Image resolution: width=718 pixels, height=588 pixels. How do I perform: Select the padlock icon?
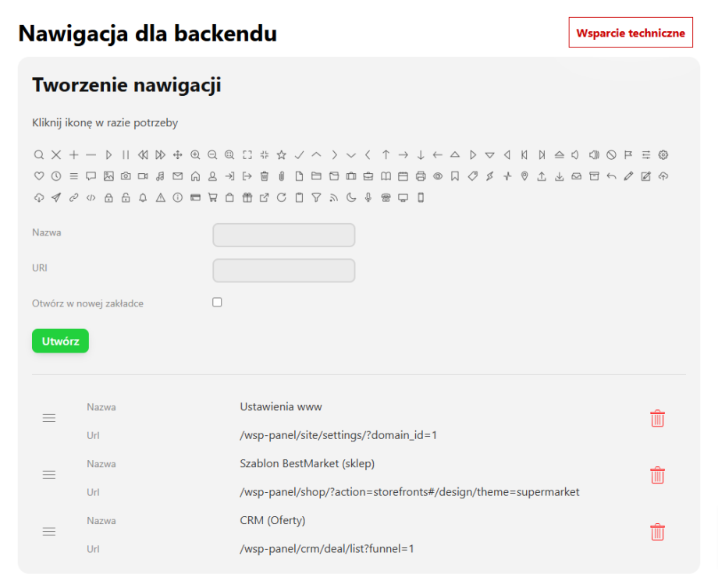(108, 197)
